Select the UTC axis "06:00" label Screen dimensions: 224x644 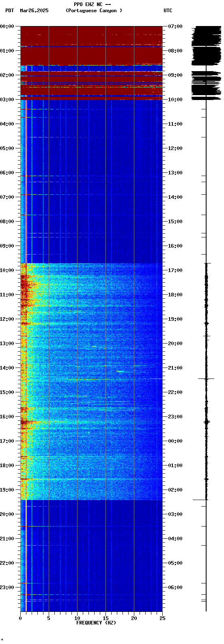click(x=175, y=587)
